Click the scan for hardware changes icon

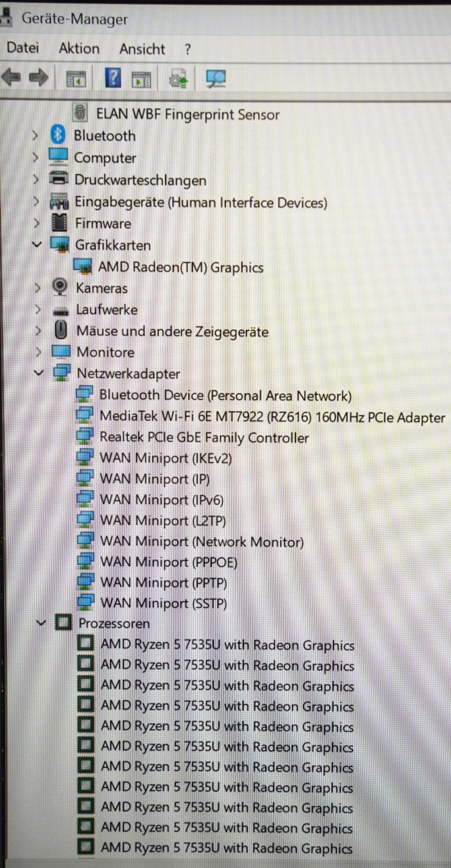click(x=216, y=79)
